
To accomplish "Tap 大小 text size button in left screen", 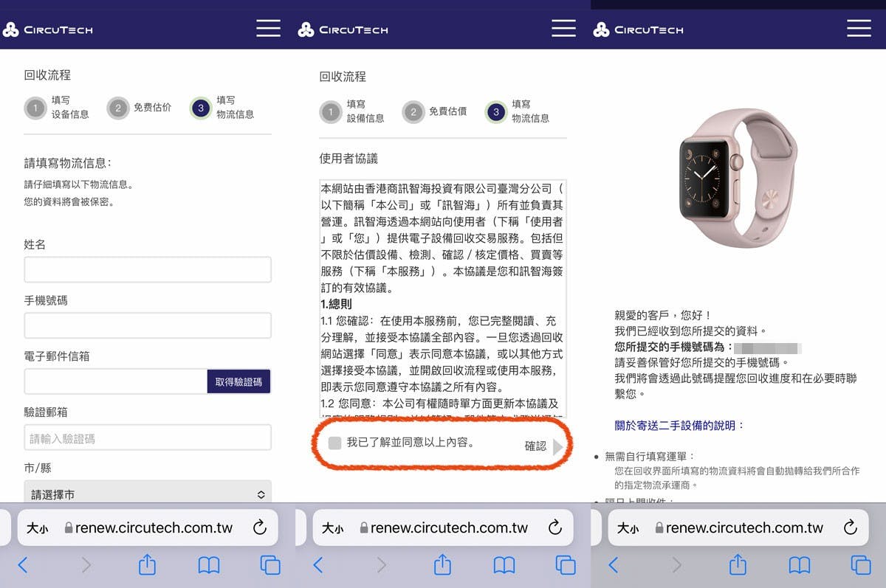I will point(37,528).
